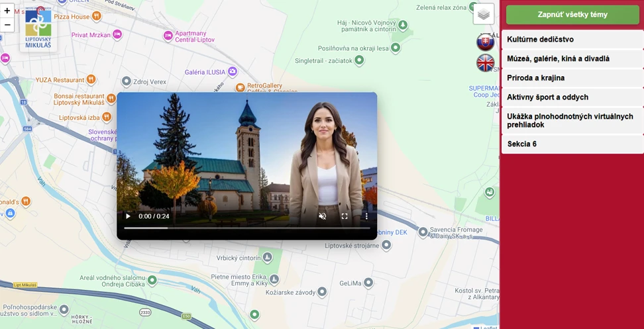Click the Lipt.Mikuláš highway label
Viewport: 644px width, 329px height.
25,285
